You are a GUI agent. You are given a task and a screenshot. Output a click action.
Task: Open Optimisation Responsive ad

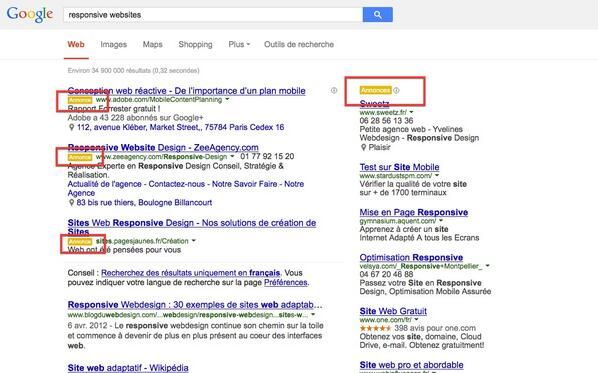(411, 257)
